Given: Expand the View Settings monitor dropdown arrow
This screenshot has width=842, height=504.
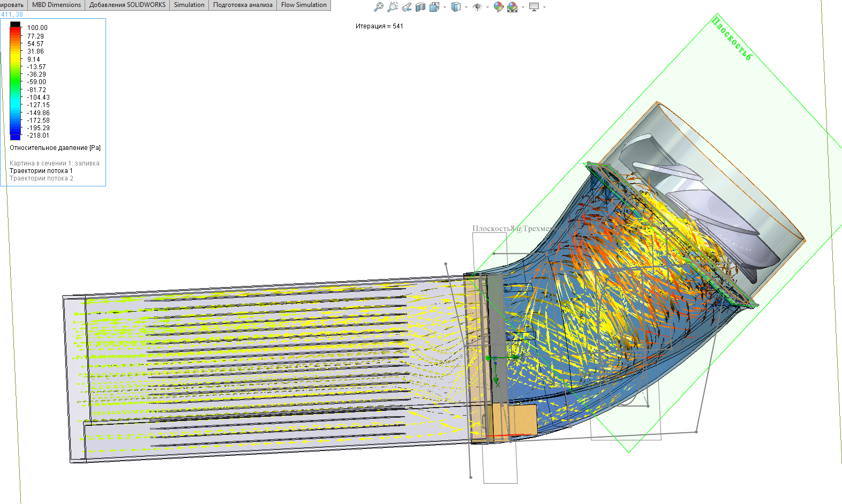Looking at the screenshot, I should (x=544, y=7).
